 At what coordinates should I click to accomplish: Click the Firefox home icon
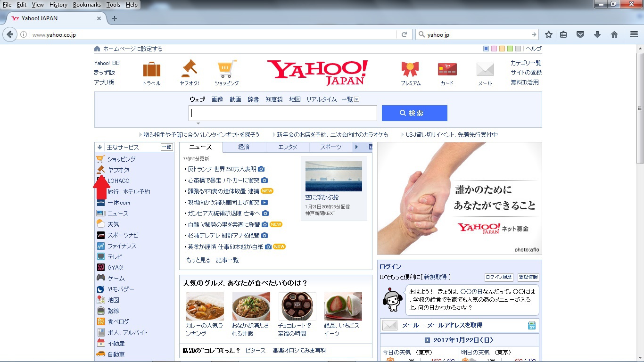614,34
